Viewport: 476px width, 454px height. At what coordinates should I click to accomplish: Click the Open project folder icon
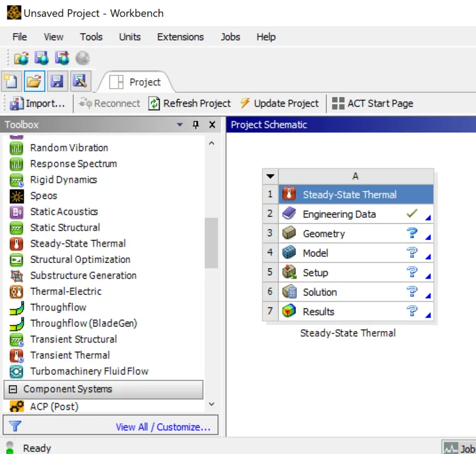(x=34, y=81)
